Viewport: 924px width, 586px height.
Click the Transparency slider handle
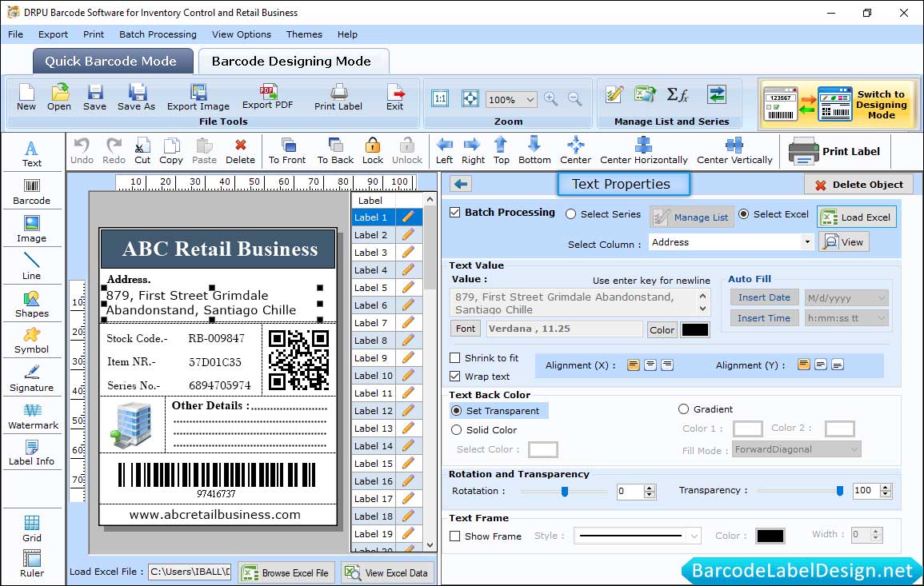click(840, 491)
